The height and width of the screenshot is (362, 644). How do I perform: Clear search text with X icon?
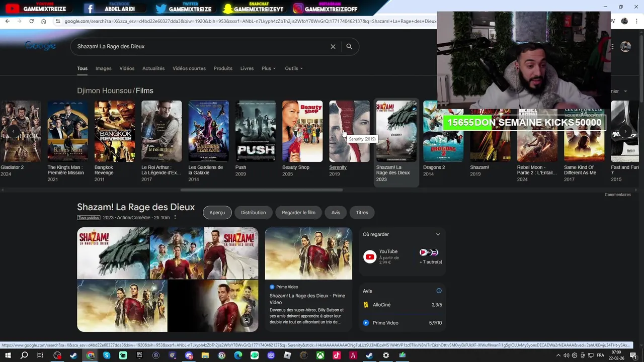point(333,46)
